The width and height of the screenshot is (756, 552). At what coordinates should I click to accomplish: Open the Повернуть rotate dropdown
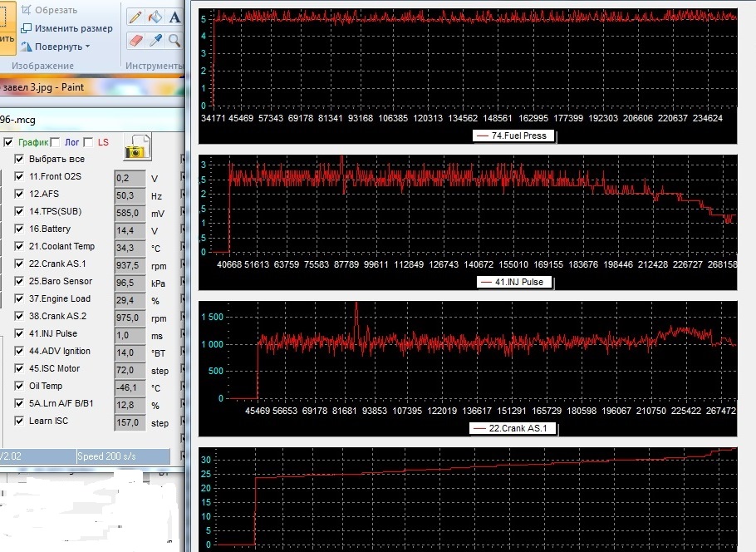[x=56, y=47]
